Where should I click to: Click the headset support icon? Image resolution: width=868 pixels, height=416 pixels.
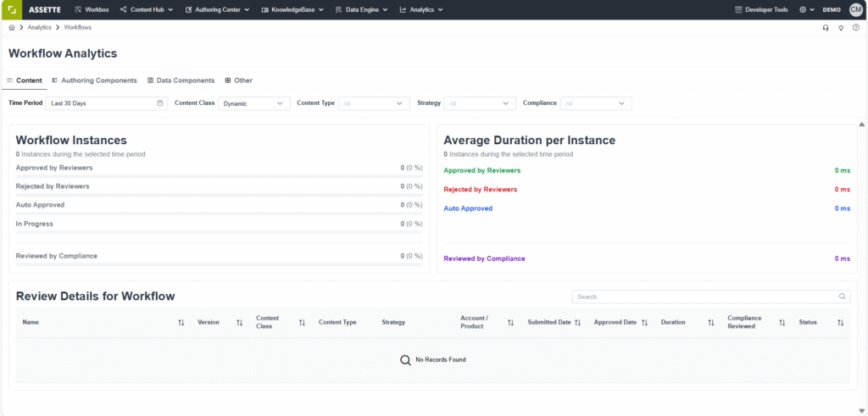coord(826,28)
